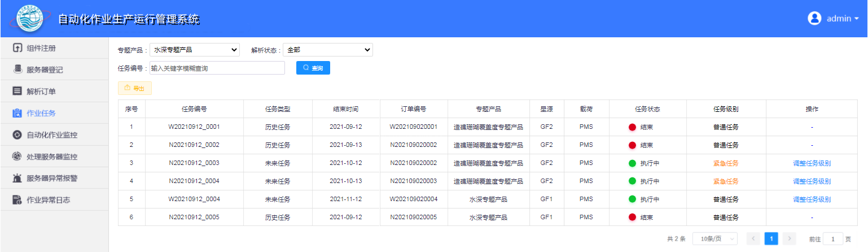Screen dimensions: 868x252
Task: Open the 10条/页 page size dropdown
Action: [715, 238]
